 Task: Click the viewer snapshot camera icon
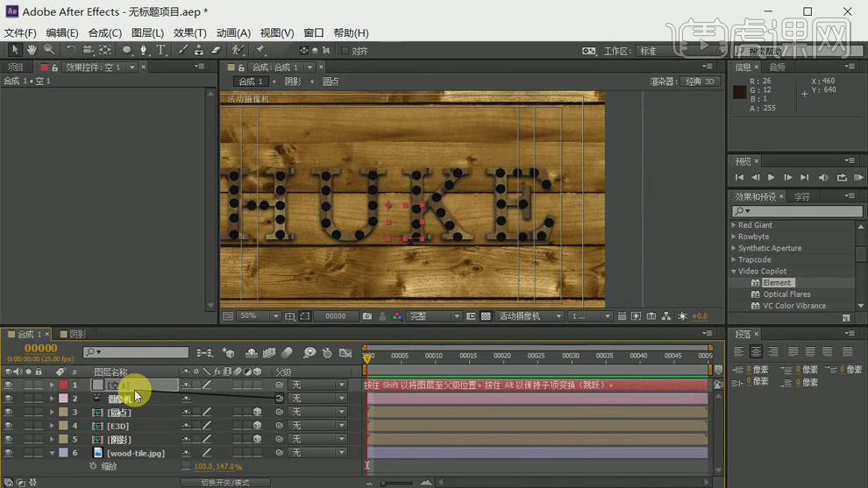[x=367, y=316]
